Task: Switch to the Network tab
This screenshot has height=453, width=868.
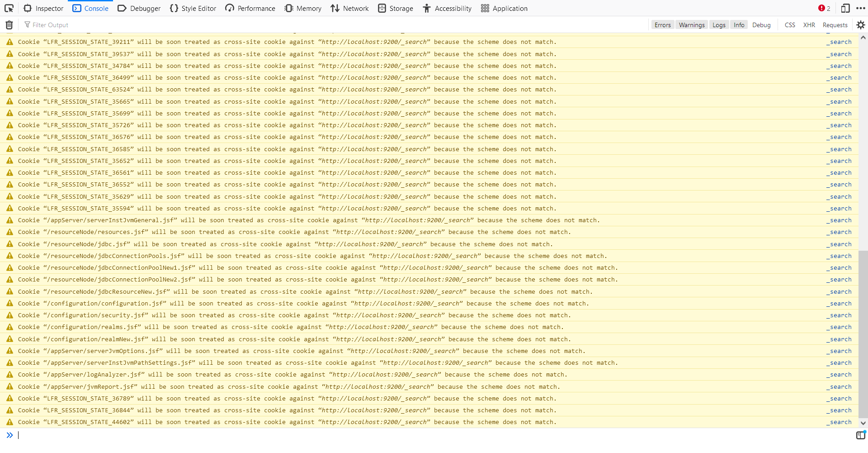Action: point(349,8)
